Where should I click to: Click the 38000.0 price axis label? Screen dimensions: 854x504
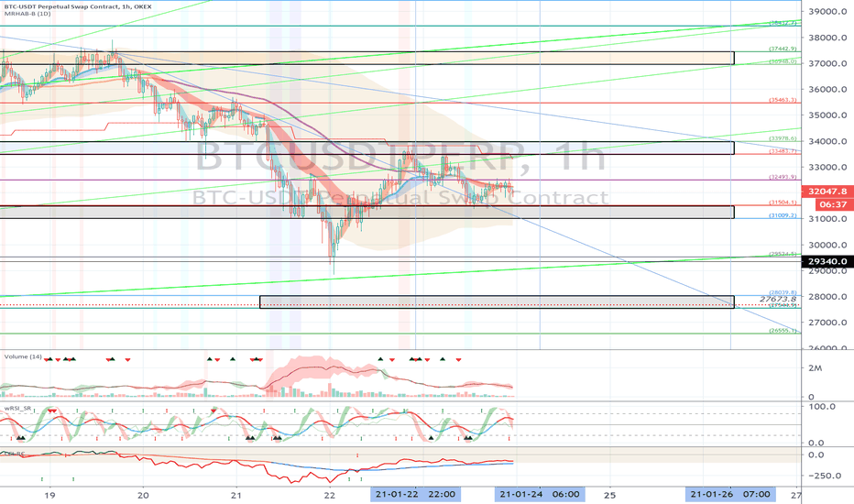[x=827, y=38]
